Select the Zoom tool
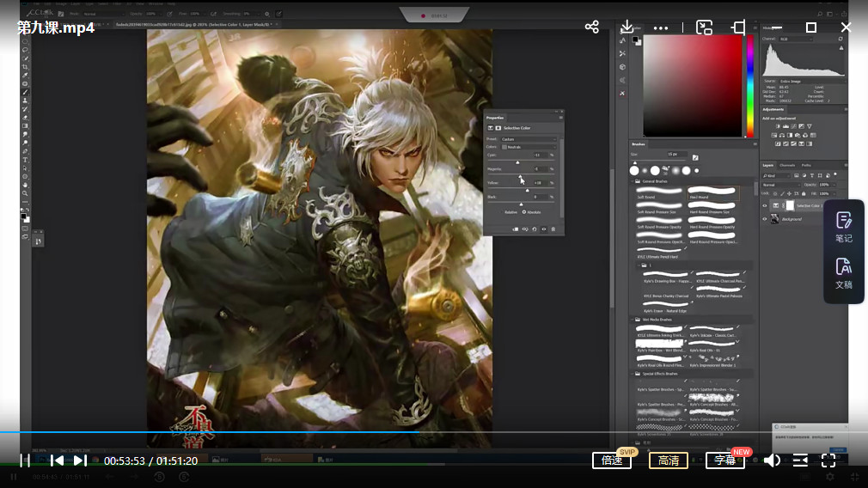Screen dimensions: 868x488 coord(25,193)
